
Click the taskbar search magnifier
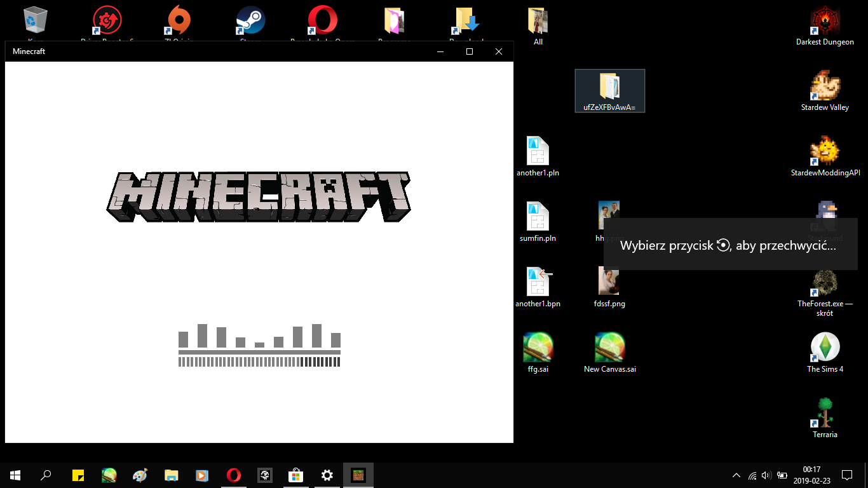46,475
